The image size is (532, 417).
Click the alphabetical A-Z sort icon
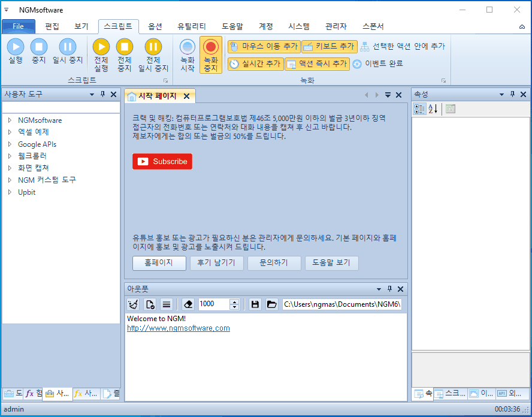[433, 109]
